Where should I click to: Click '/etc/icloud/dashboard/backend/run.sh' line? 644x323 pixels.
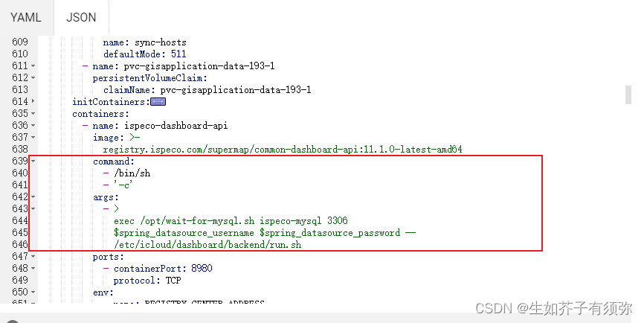(207, 245)
